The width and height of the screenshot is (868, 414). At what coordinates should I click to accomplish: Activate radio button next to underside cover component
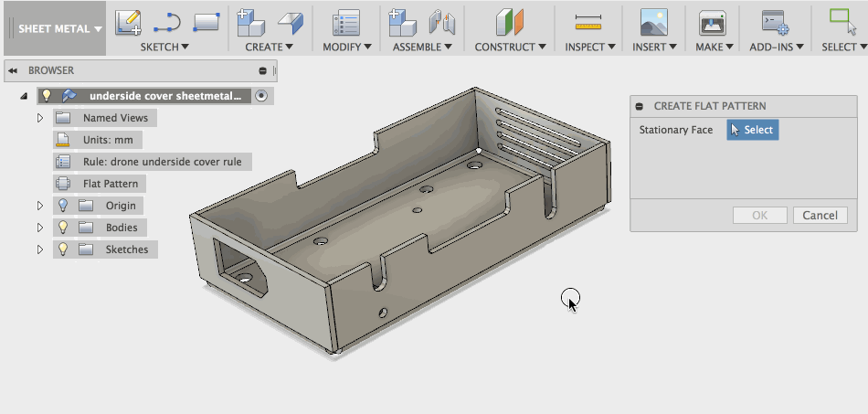point(261,95)
